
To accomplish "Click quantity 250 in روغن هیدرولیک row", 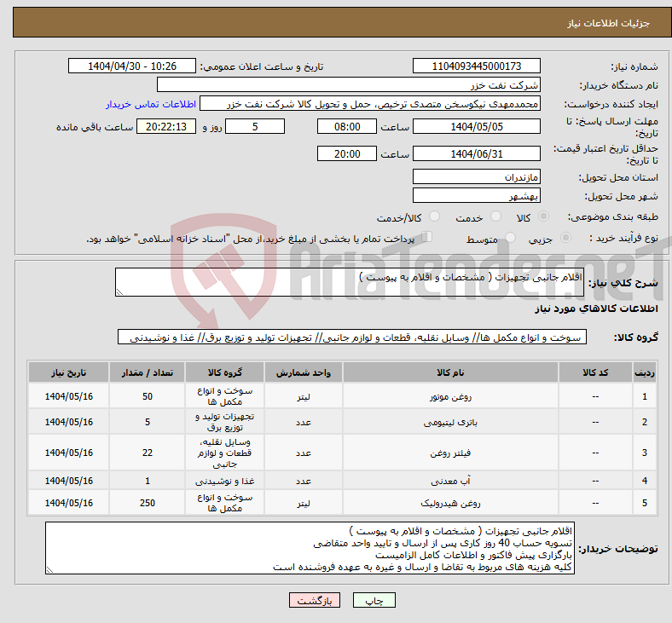I will point(147,503).
